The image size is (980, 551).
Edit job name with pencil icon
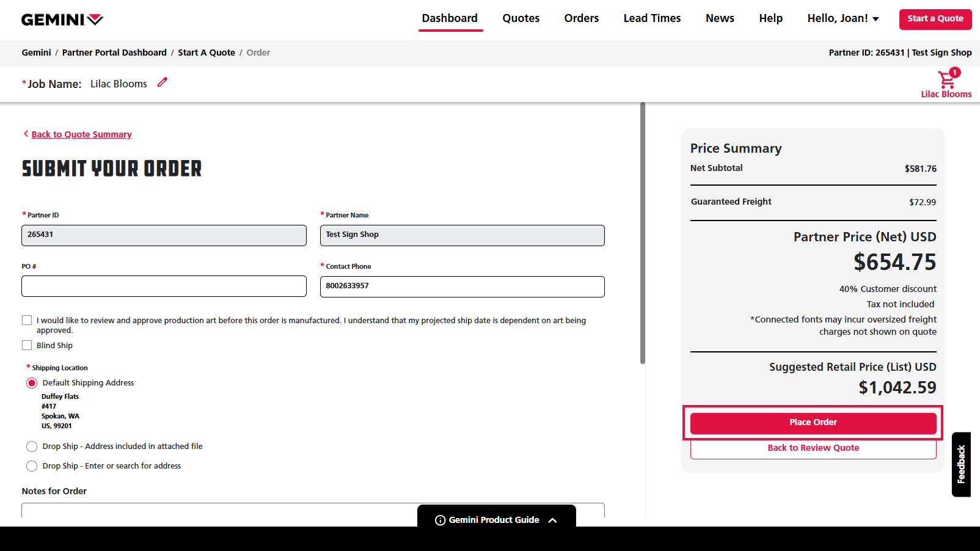click(162, 82)
